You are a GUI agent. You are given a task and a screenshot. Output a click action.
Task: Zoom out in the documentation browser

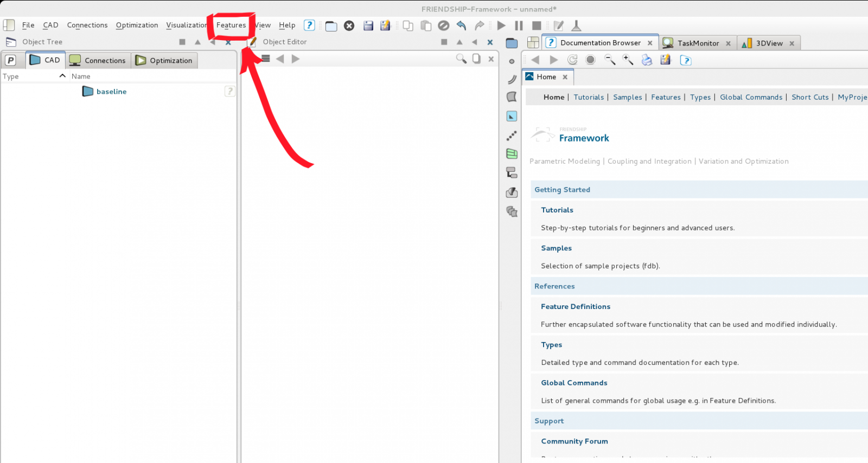point(610,60)
